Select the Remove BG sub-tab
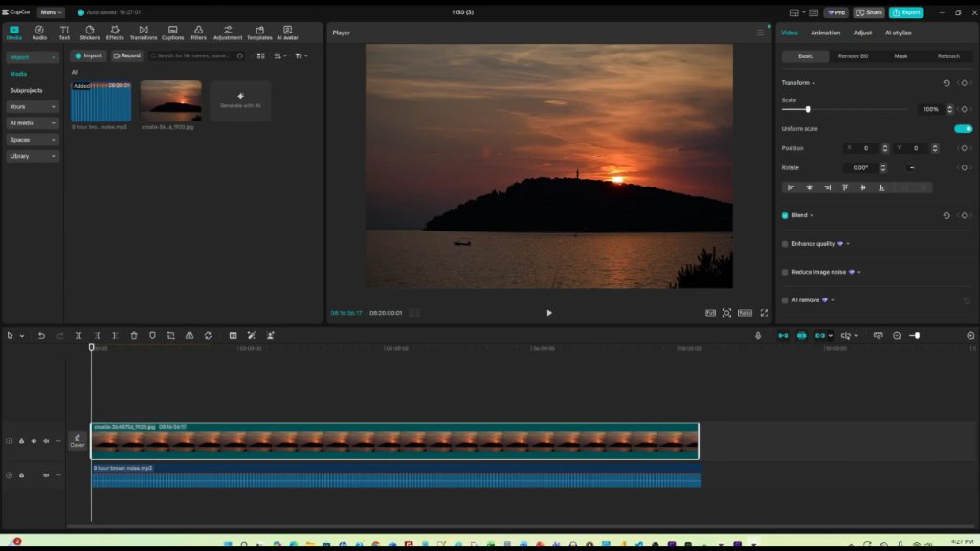The height and width of the screenshot is (551, 980). 853,56
